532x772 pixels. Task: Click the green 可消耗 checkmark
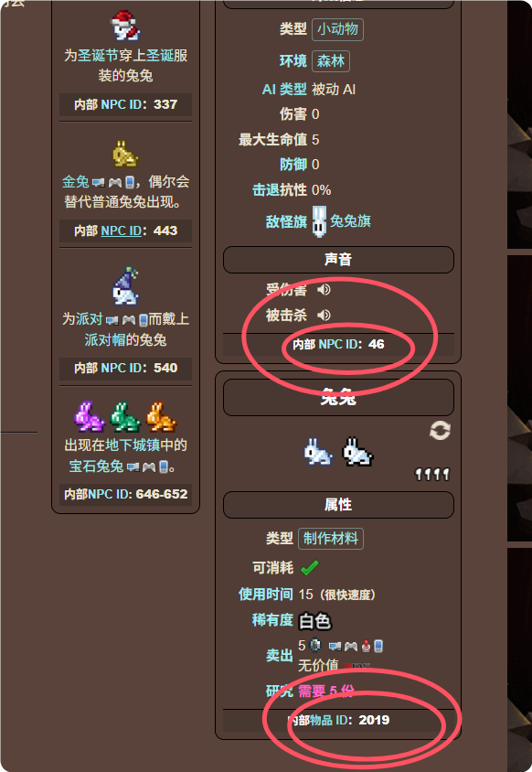(x=310, y=568)
